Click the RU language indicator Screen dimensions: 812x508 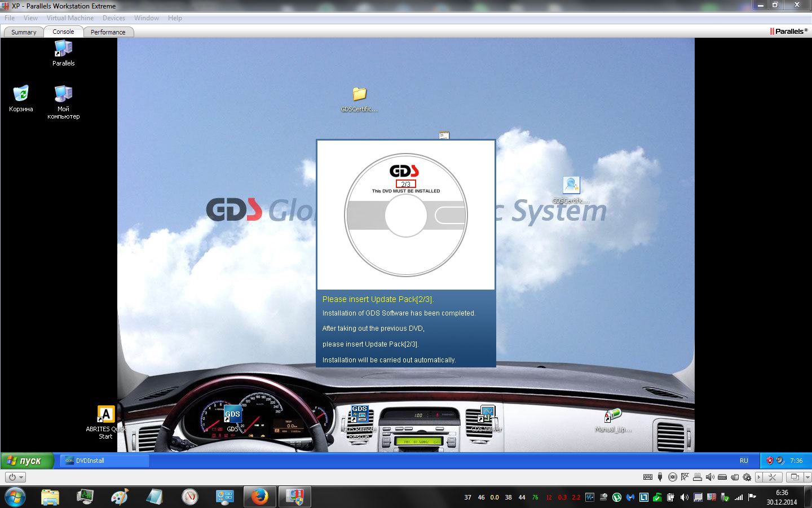(x=744, y=461)
